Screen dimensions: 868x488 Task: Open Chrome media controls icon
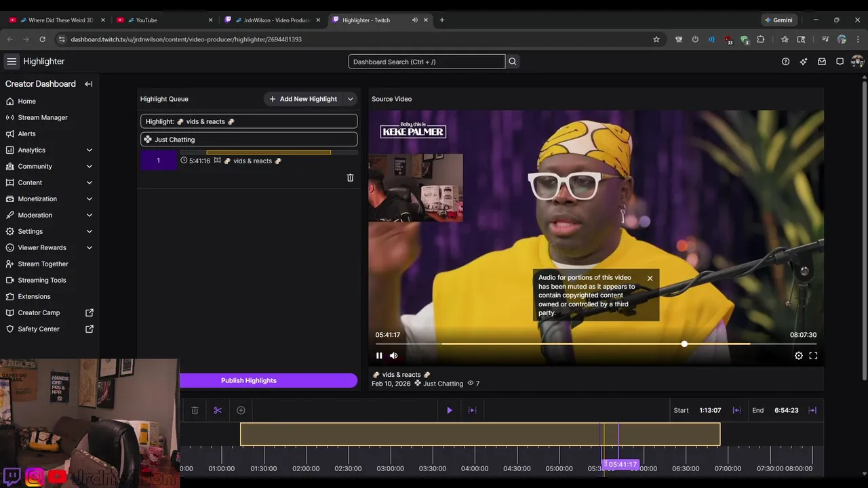tap(825, 39)
